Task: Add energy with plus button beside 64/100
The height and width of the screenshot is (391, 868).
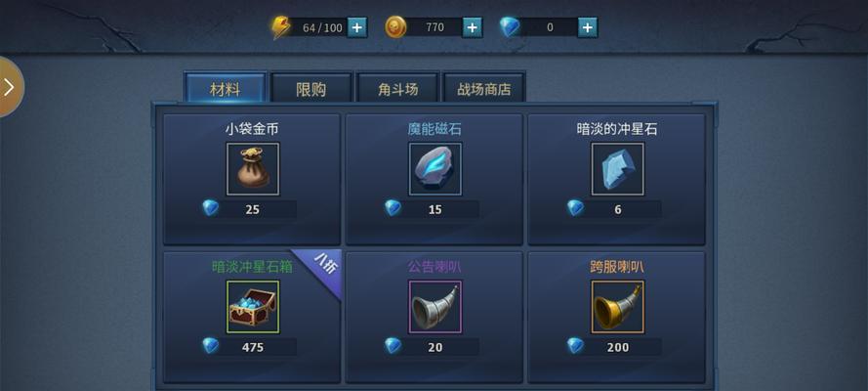Action: click(357, 27)
